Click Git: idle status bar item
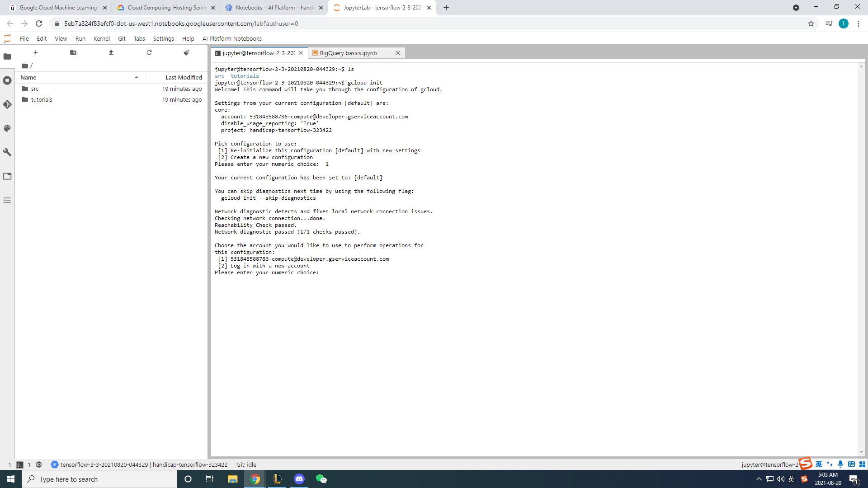Image resolution: width=868 pixels, height=488 pixels. [246, 465]
